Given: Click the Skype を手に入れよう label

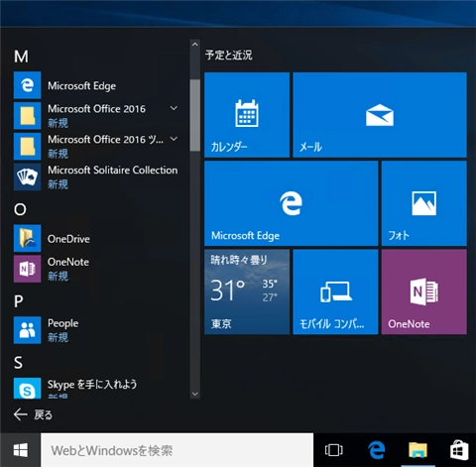Looking at the screenshot, I should [x=92, y=385].
